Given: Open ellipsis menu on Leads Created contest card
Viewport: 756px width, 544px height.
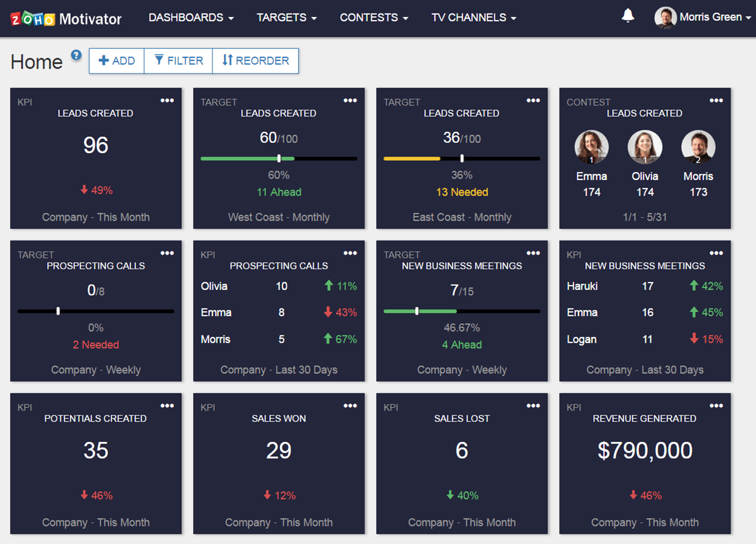Looking at the screenshot, I should (716, 101).
